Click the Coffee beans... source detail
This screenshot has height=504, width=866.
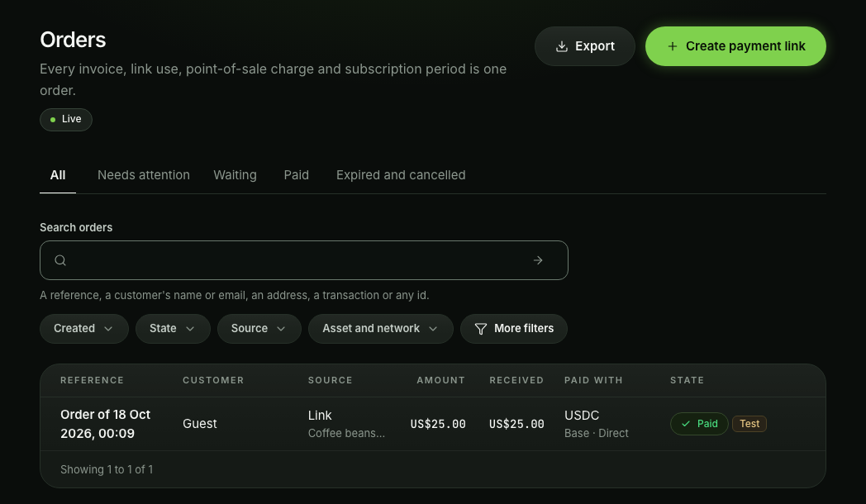[346, 433]
